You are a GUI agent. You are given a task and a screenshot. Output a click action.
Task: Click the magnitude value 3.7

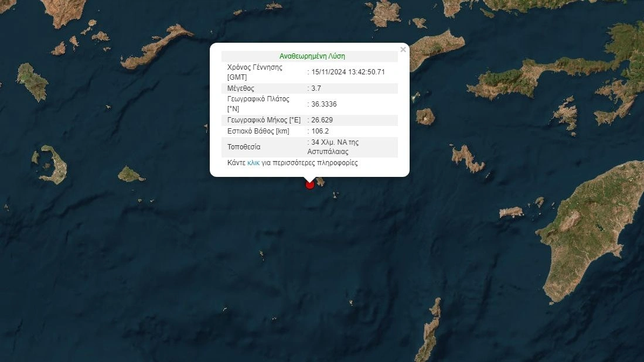(x=316, y=88)
